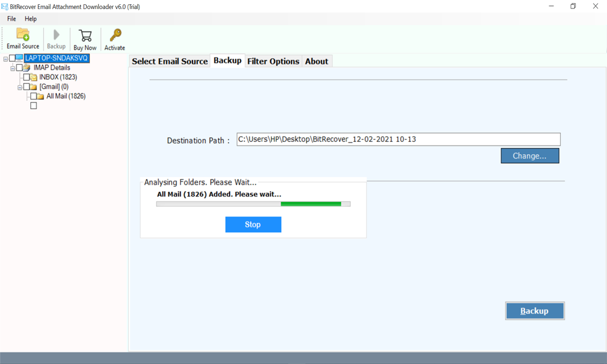
Task: Stop the folder analysis
Action: [x=253, y=224]
